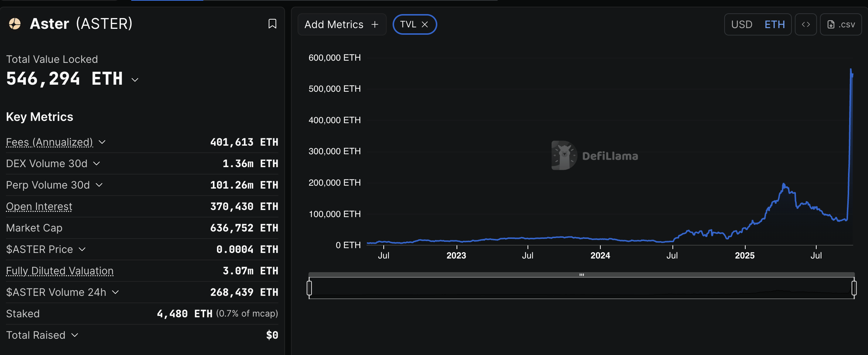The width and height of the screenshot is (868, 355).
Task: Expand DEX Volume 30d details
Action: (96, 163)
